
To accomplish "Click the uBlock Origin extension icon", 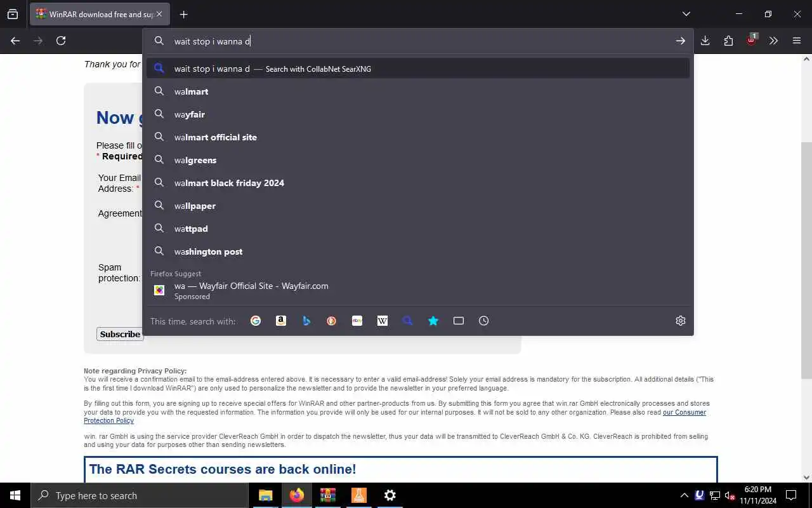I will 751,40.
